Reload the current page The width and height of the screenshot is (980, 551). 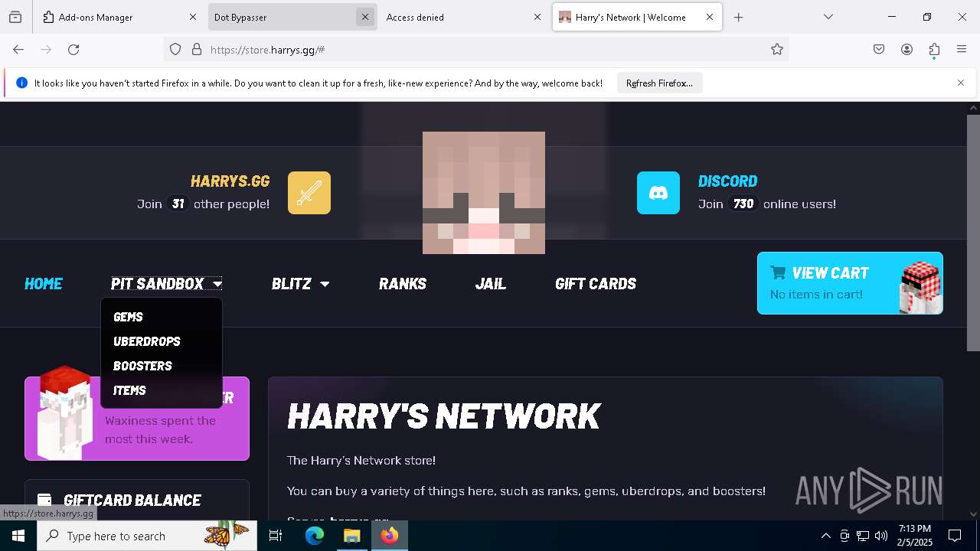(73, 50)
